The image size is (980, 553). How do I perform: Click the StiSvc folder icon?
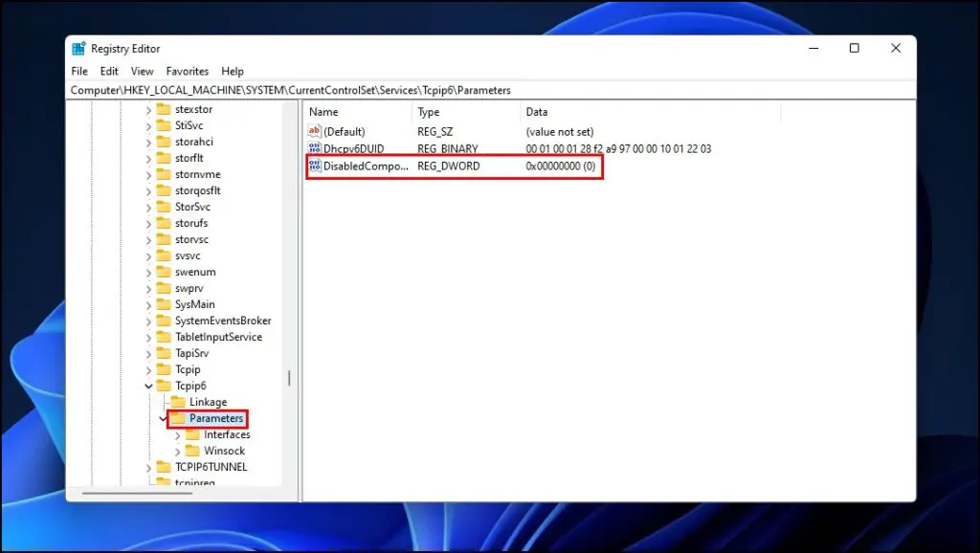[x=164, y=125]
